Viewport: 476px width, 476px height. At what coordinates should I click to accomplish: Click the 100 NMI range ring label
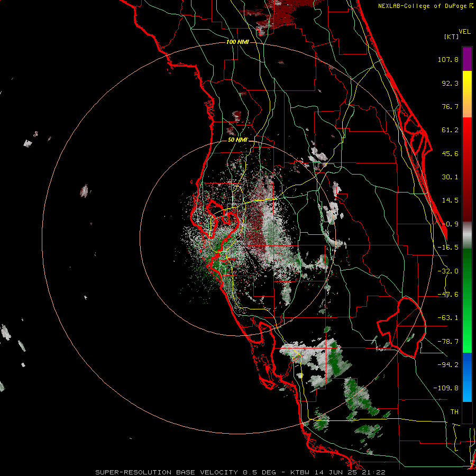(x=237, y=42)
